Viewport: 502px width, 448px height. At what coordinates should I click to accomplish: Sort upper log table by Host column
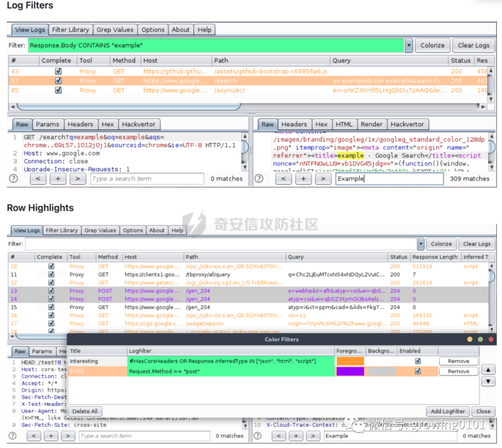pos(176,60)
